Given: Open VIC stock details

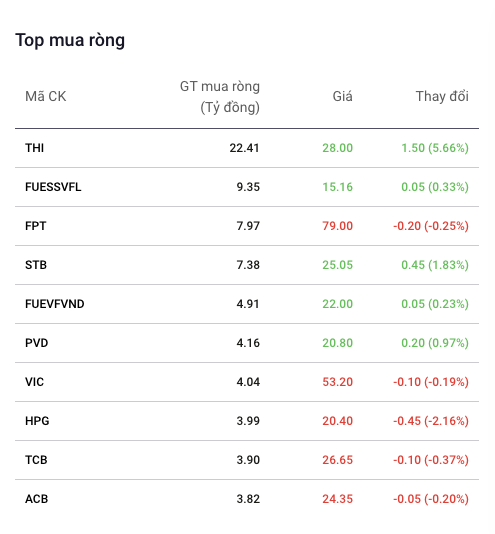Looking at the screenshot, I should pyautogui.click(x=34, y=382).
